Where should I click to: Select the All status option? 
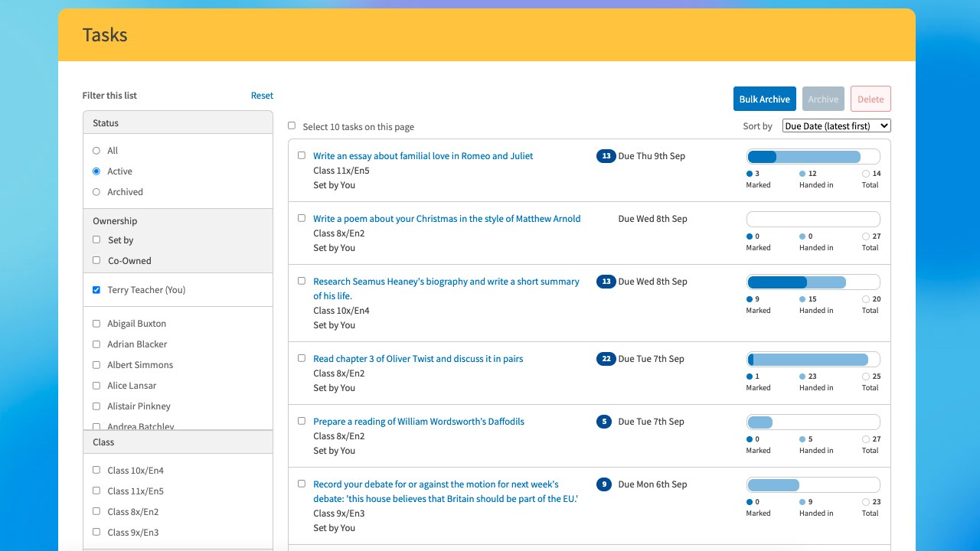(96, 151)
